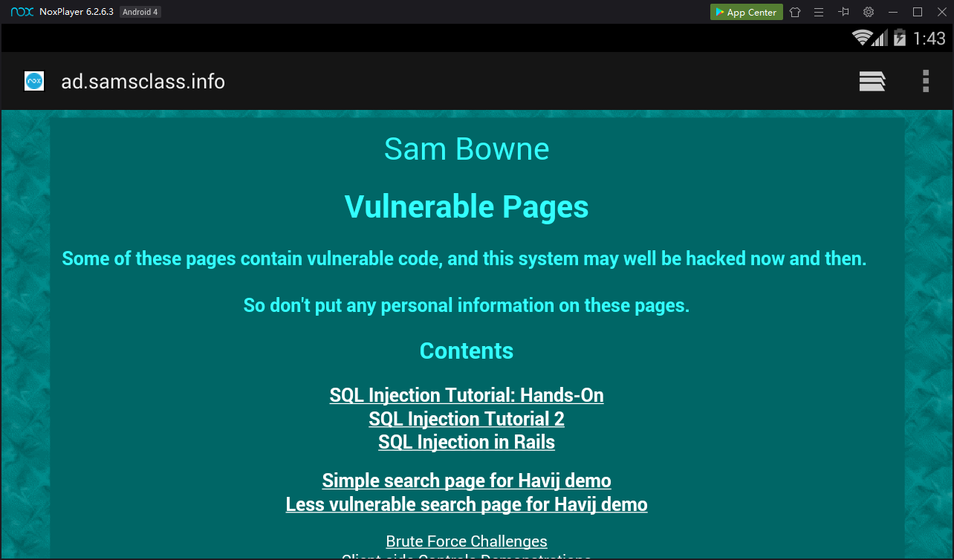Open SQL Injection in Rails link
The height and width of the screenshot is (560, 954).
467,442
